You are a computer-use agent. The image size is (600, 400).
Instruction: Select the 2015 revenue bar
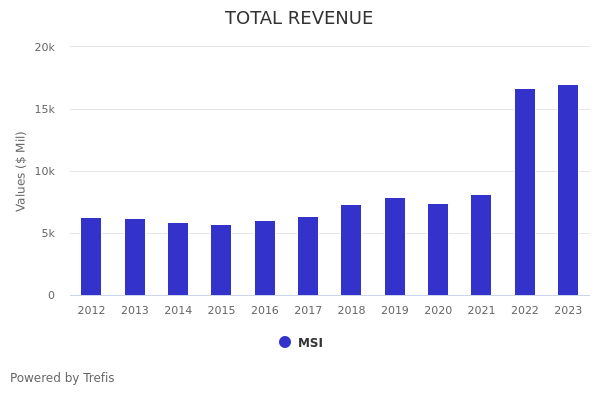coord(221,260)
